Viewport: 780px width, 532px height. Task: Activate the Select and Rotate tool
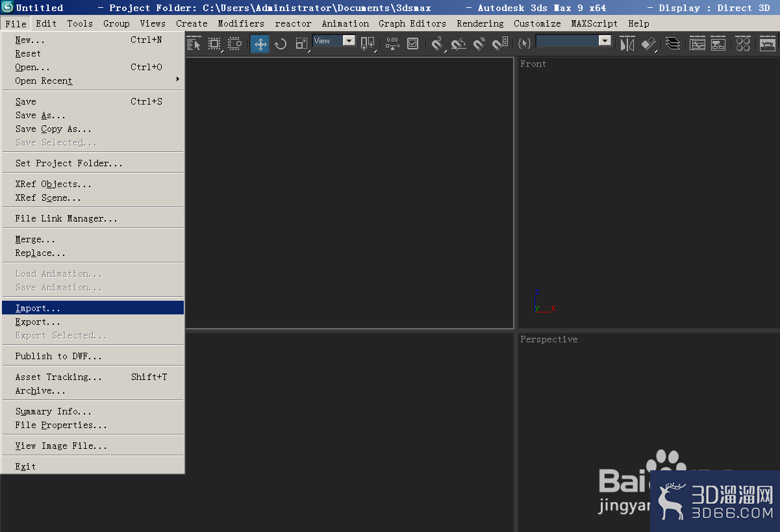281,44
